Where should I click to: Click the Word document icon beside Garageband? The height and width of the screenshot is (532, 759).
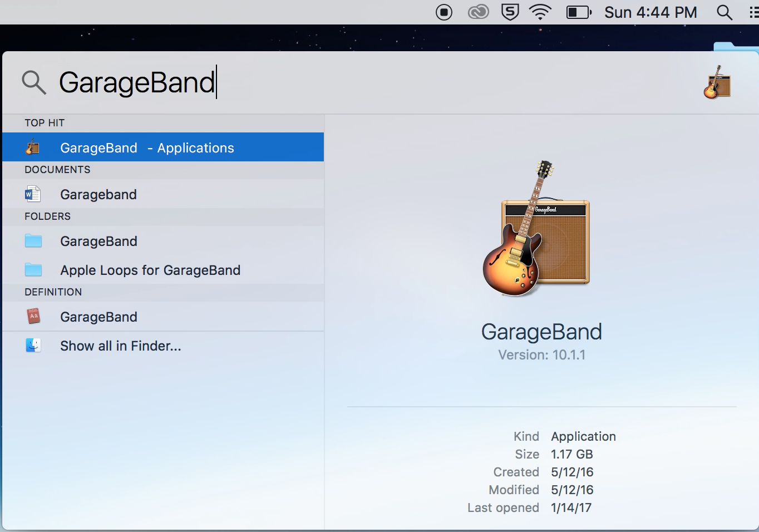pos(33,194)
